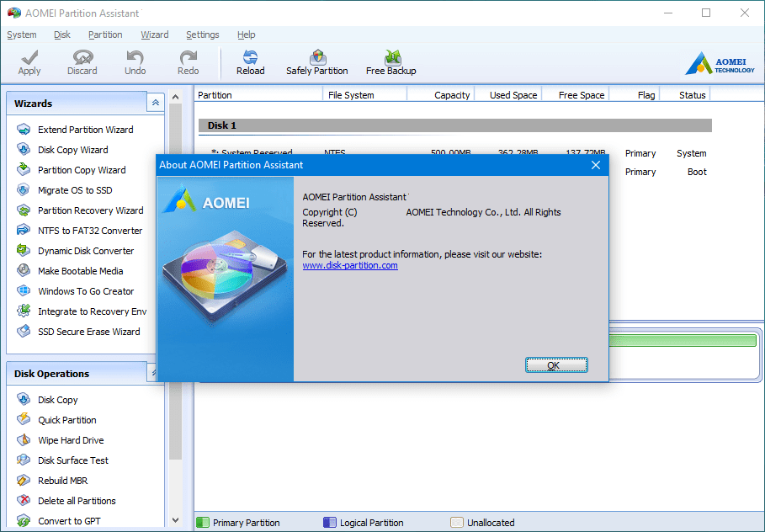
Task: Click the Windows To Go Creator label
Action: coord(86,291)
